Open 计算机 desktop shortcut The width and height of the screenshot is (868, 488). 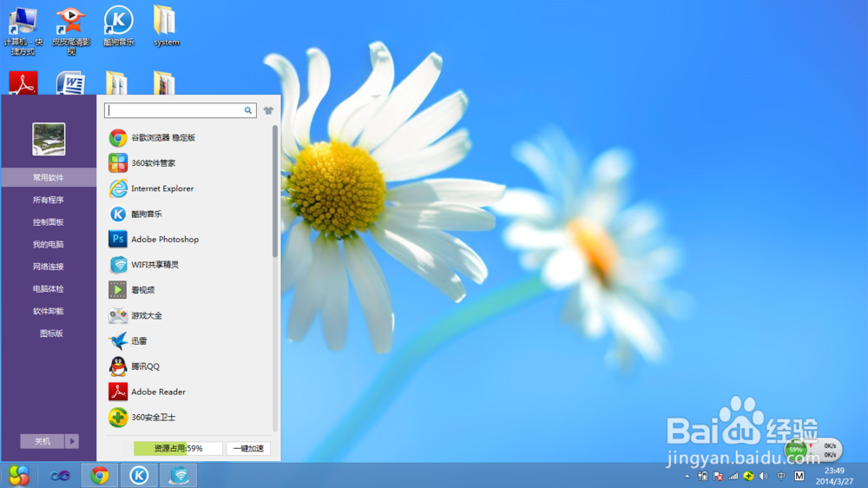(x=23, y=30)
